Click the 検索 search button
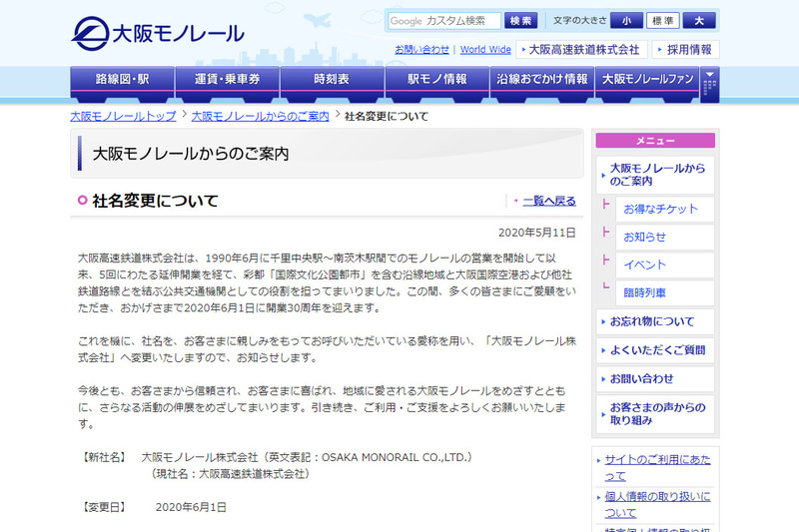 [520, 21]
